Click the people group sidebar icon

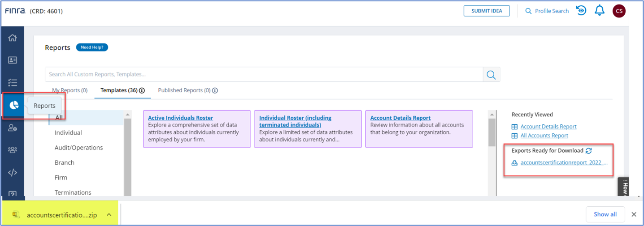(13, 150)
